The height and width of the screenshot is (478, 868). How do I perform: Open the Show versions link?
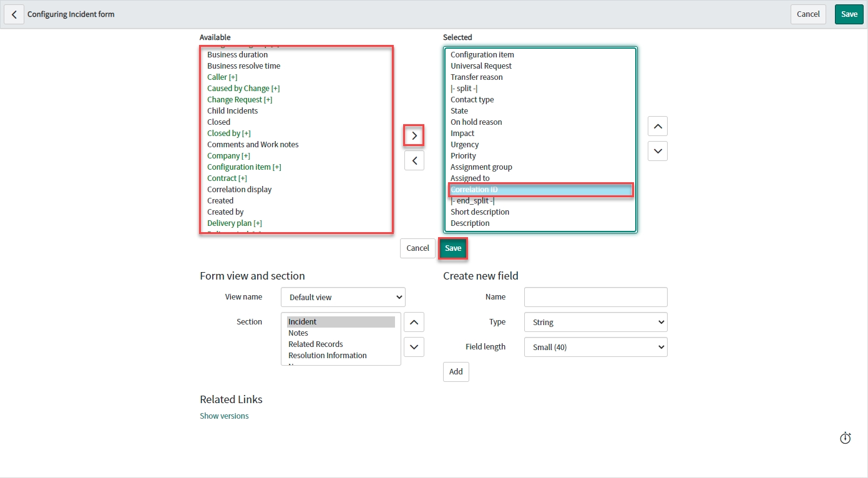224,416
